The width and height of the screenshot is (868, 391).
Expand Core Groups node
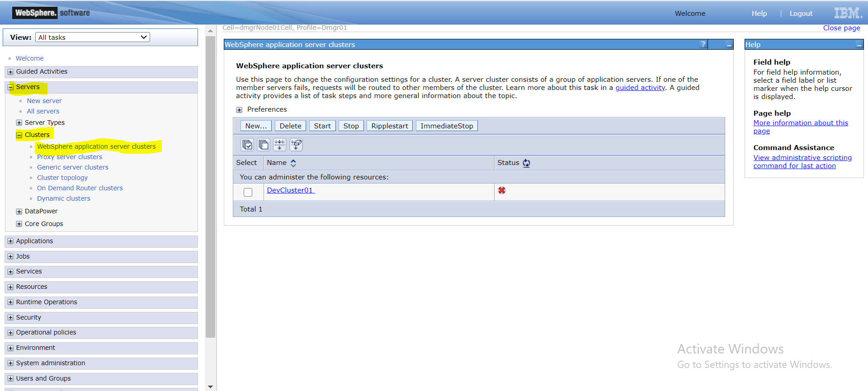pos(19,224)
